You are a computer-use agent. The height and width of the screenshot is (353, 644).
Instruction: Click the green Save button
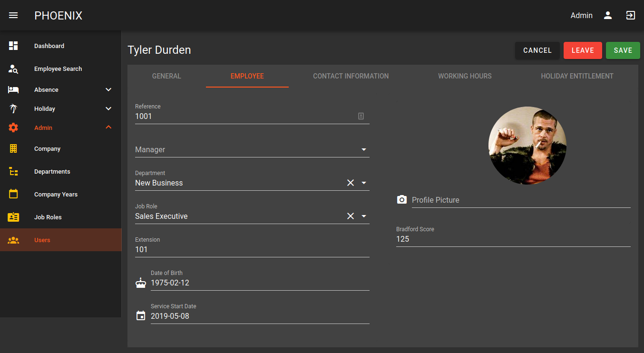623,50
